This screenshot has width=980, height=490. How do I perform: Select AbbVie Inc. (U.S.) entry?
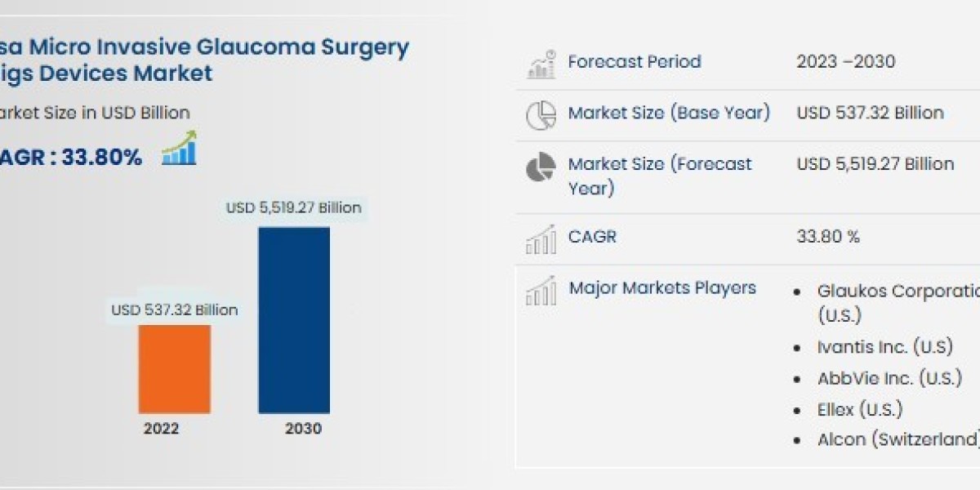pyautogui.click(x=889, y=378)
